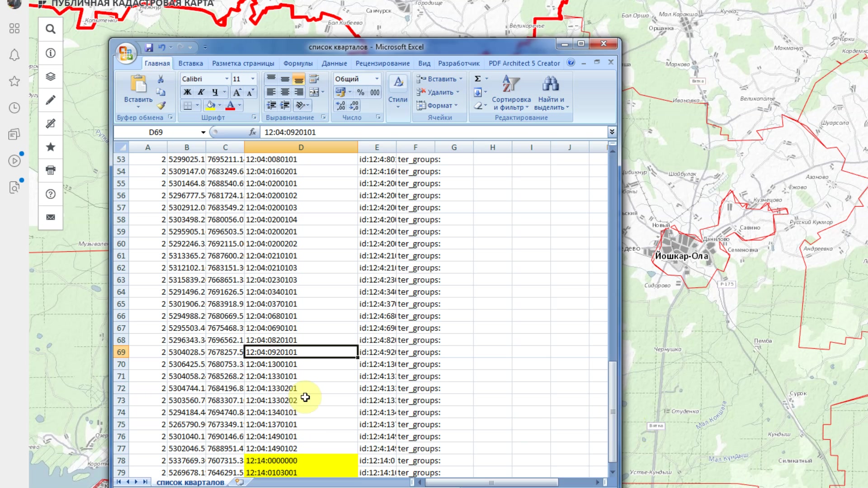Toggle italic formatting (К)

tap(201, 92)
